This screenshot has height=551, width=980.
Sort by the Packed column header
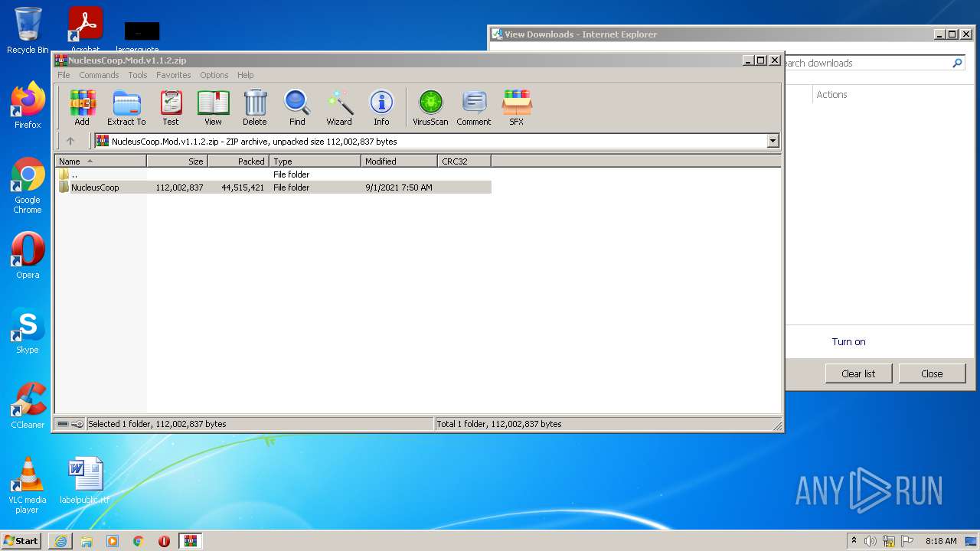(238, 161)
